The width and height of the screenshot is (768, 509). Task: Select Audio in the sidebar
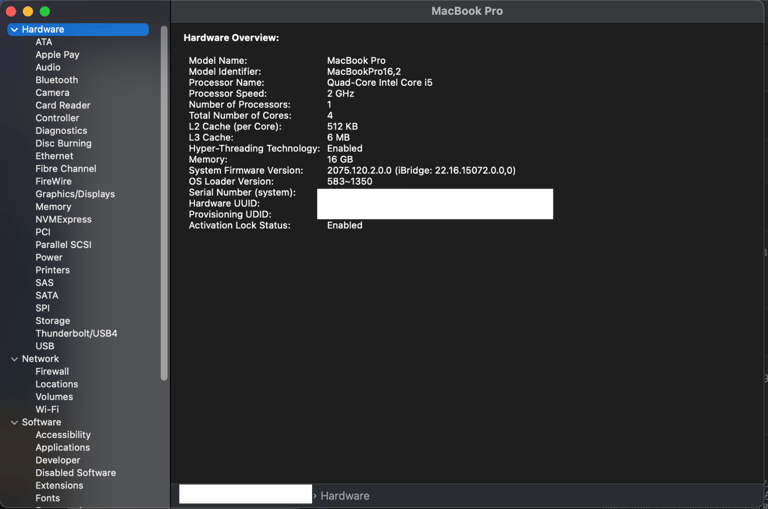[x=48, y=68]
